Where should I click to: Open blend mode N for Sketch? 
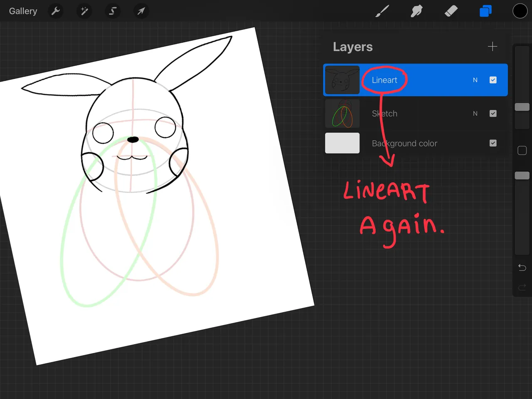pos(475,114)
